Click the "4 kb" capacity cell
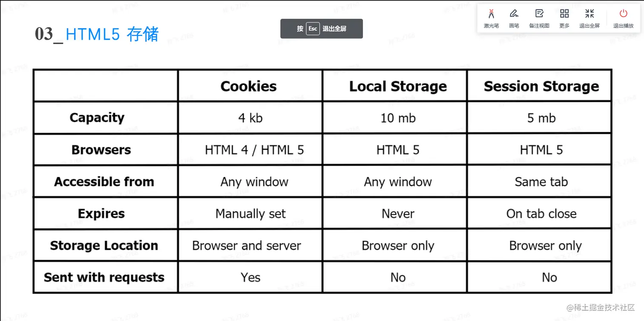The height and width of the screenshot is (321, 644). click(250, 118)
